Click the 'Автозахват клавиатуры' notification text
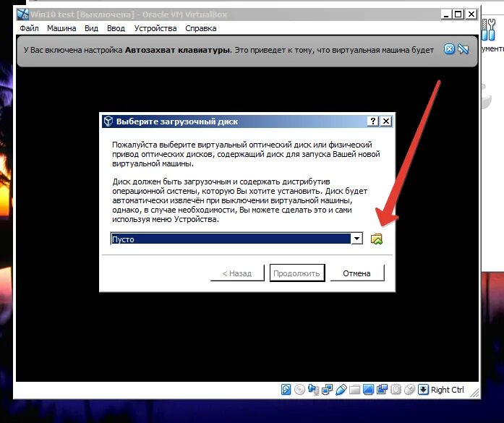 tap(178, 50)
